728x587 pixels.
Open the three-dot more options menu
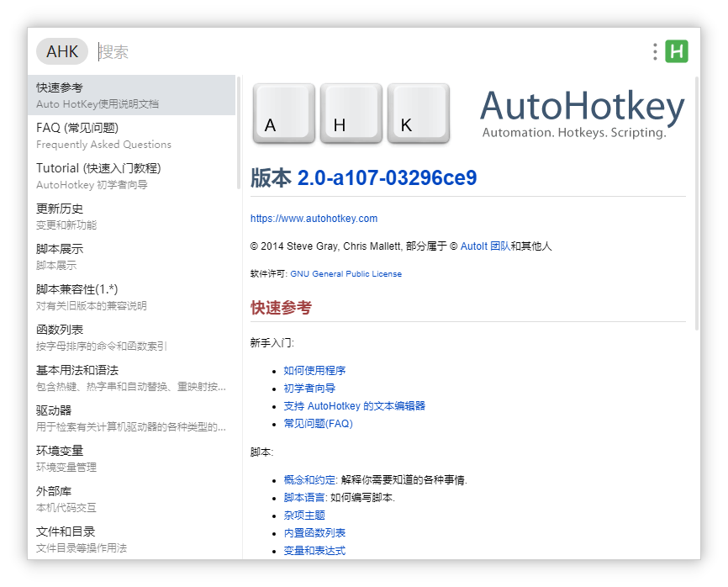[654, 52]
